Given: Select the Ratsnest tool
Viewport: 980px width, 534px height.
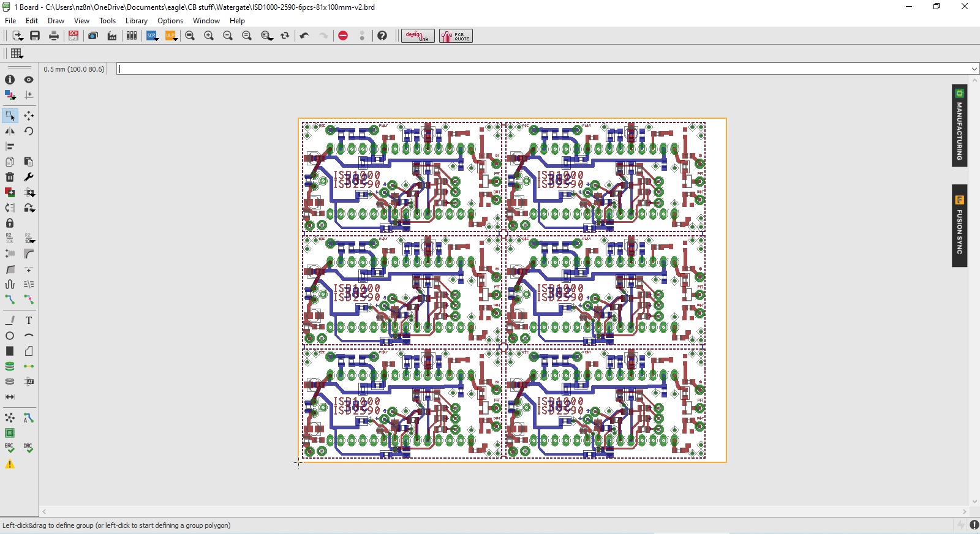Looking at the screenshot, I should coord(10,418).
